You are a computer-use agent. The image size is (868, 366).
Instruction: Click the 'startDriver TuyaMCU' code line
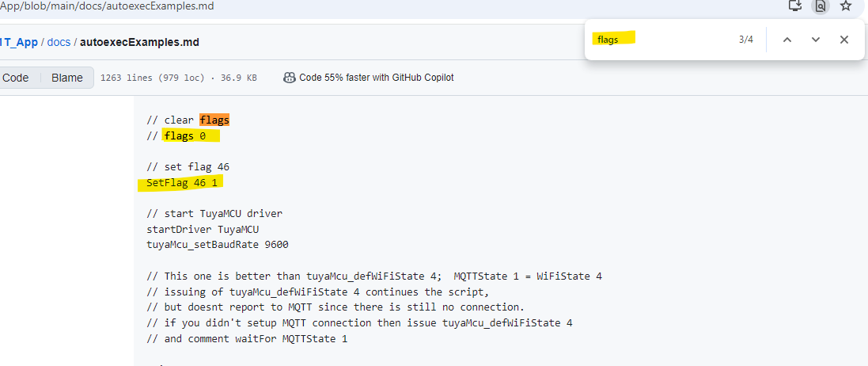[x=203, y=229]
